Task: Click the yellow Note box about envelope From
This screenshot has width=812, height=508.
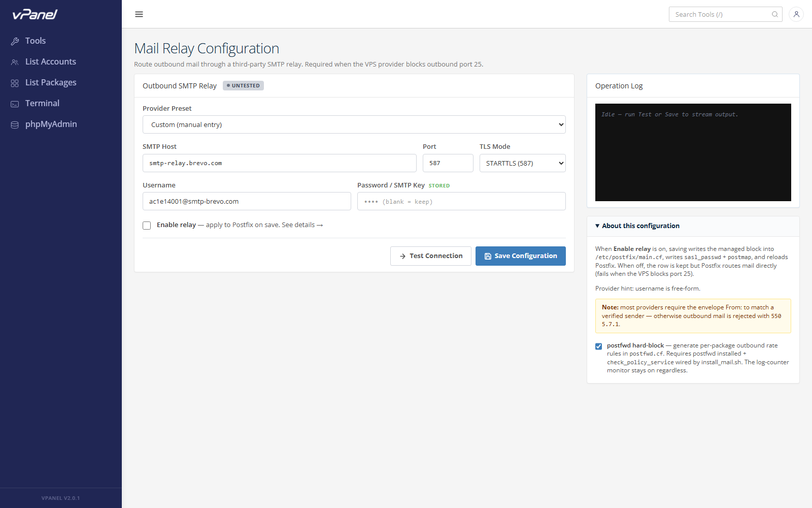Action: point(693,316)
